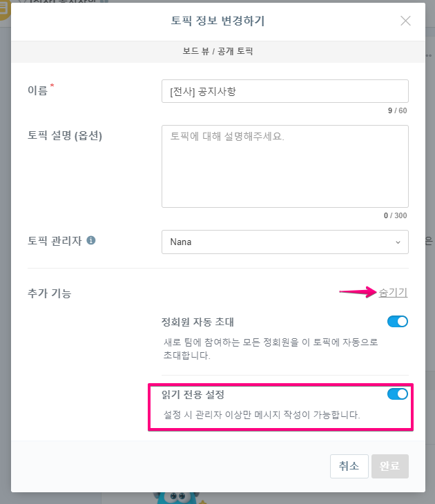Collapse 추가 기능 using the 숨기기 link
Viewport: 435px width, 504px height.
pos(393,293)
